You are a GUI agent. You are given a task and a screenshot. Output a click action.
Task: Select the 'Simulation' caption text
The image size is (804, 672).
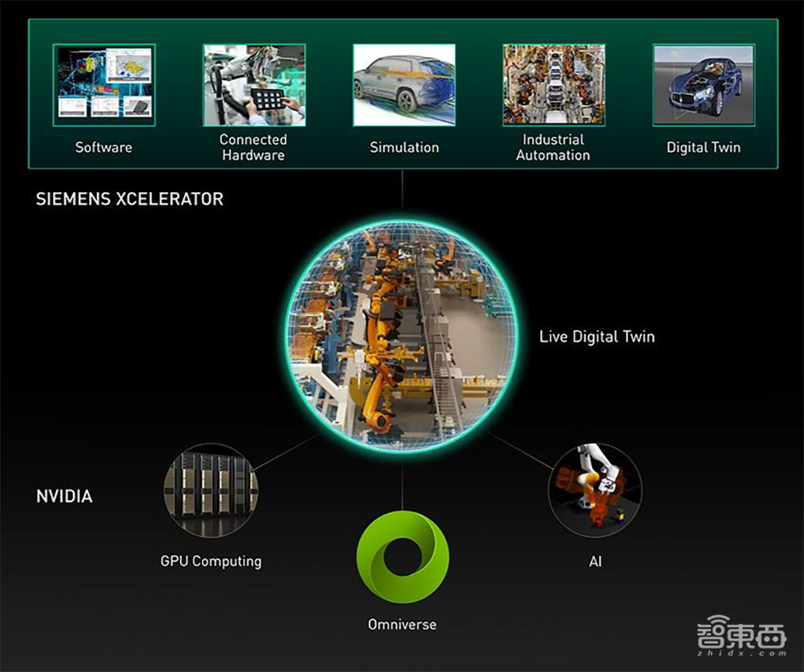click(x=404, y=147)
